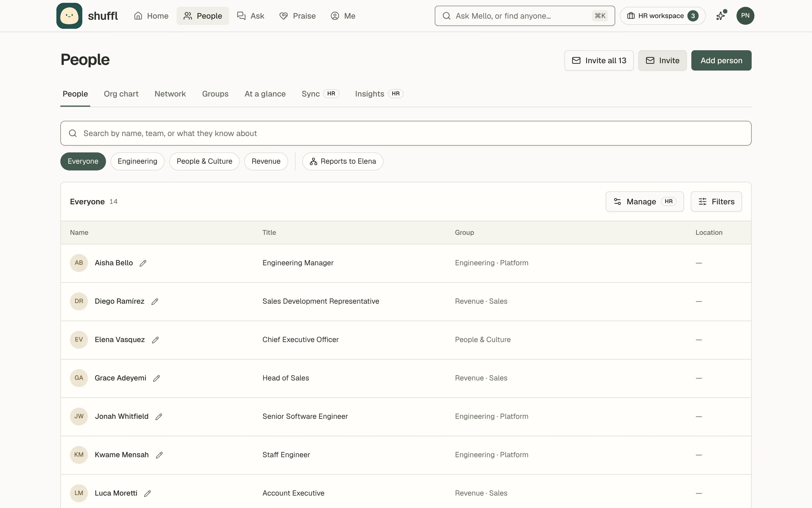The height and width of the screenshot is (508, 812).
Task: Open Ask in top navigation
Action: click(x=251, y=16)
